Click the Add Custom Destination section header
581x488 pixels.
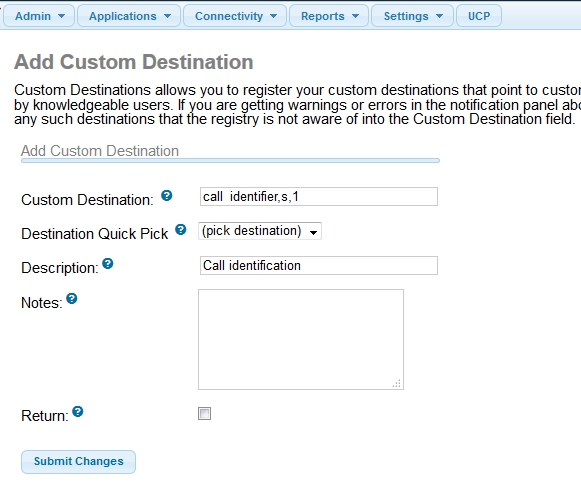pyautogui.click(x=100, y=151)
